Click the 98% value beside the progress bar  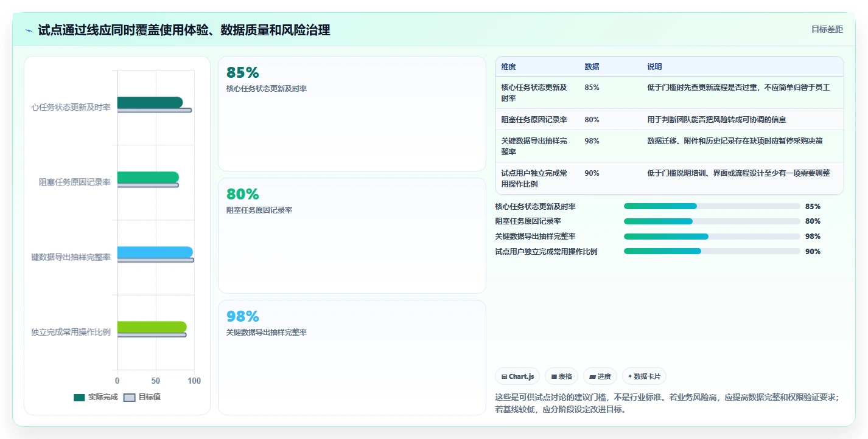tap(813, 237)
